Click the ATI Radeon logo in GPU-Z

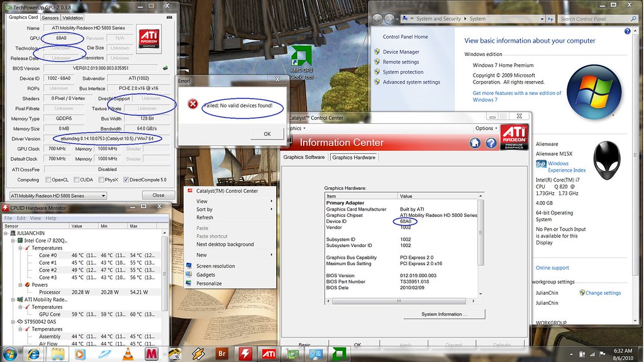pyautogui.click(x=148, y=38)
